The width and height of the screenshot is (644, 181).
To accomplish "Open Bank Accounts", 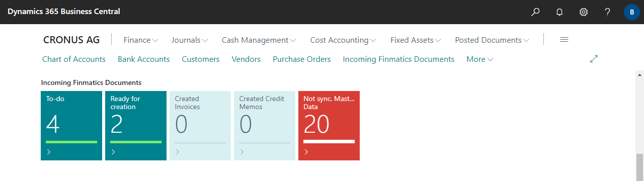I will (143, 59).
